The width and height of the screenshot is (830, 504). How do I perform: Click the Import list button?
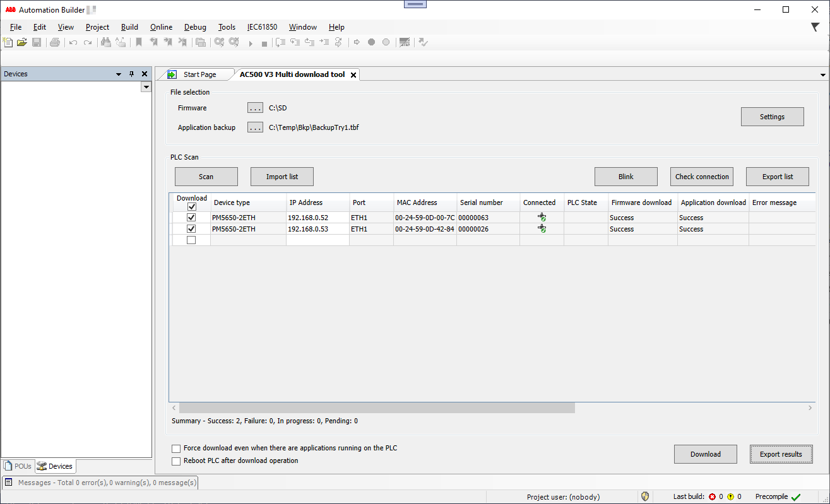[282, 177]
